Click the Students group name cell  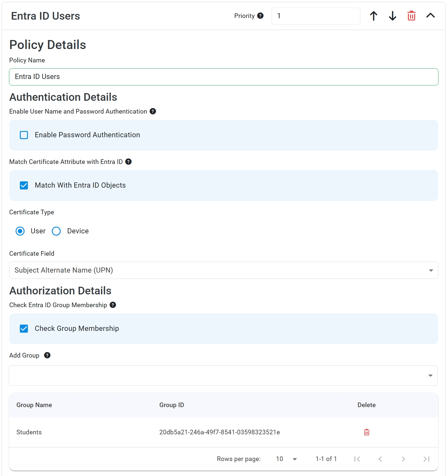(x=29, y=432)
